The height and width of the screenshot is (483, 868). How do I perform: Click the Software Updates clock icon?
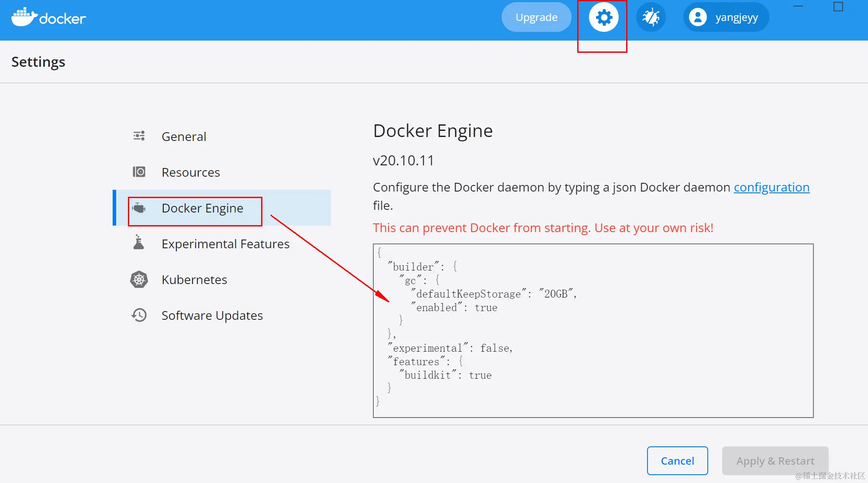coord(139,315)
